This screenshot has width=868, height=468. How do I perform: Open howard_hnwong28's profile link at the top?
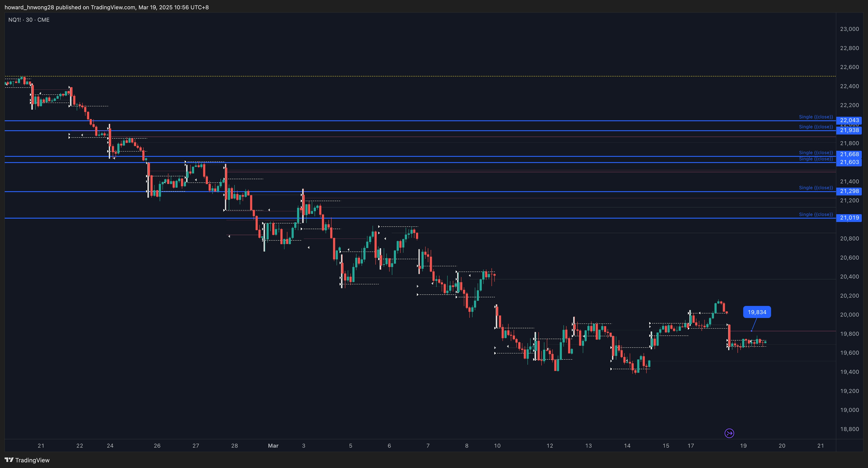[30, 7]
